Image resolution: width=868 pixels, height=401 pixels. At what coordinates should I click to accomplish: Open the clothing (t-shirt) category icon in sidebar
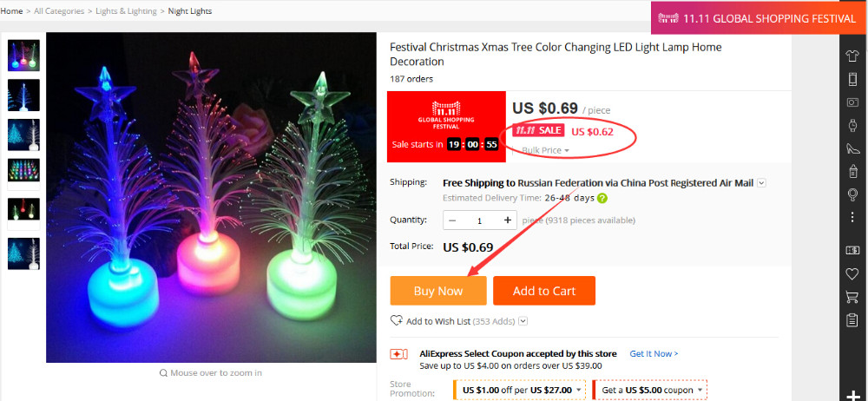[852, 56]
